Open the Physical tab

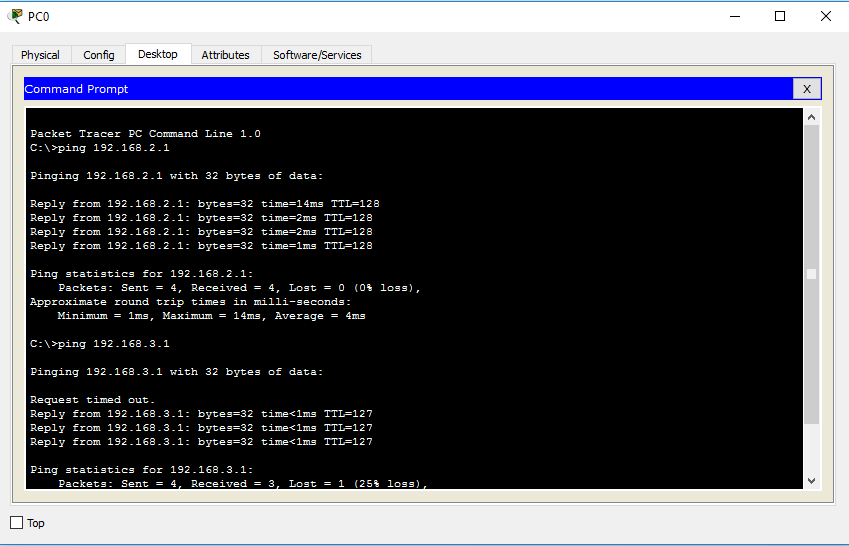pyautogui.click(x=41, y=55)
